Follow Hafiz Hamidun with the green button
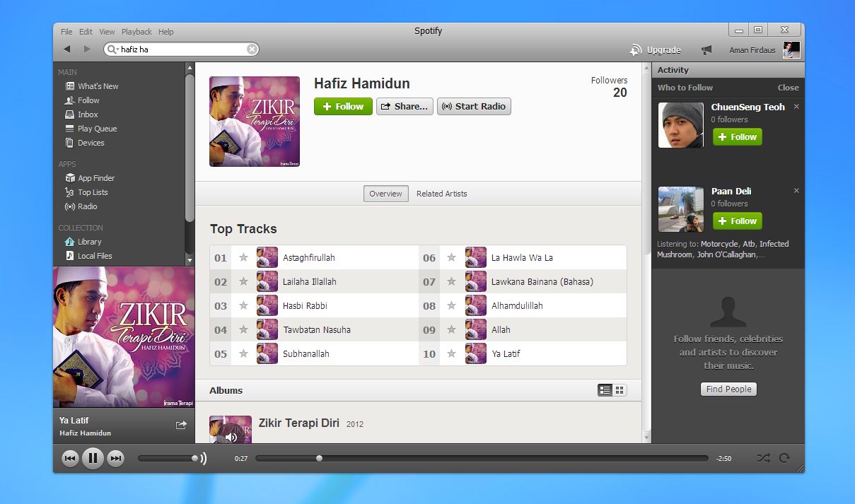This screenshot has height=504, width=855. pyautogui.click(x=343, y=107)
